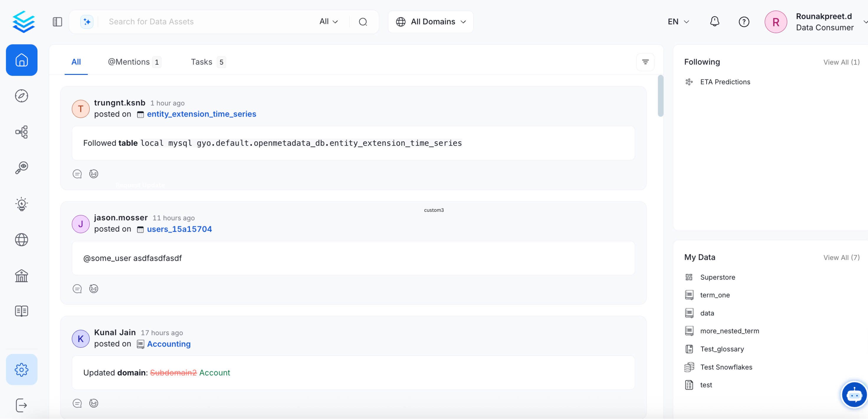Expand the search scope dropdown showing All

(x=328, y=21)
